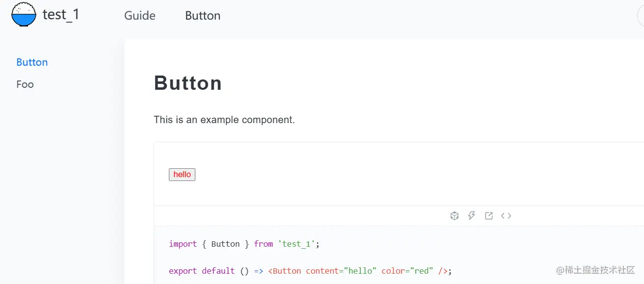Open demo in new tab icon
Image resolution: width=644 pixels, height=284 pixels.
(x=489, y=216)
